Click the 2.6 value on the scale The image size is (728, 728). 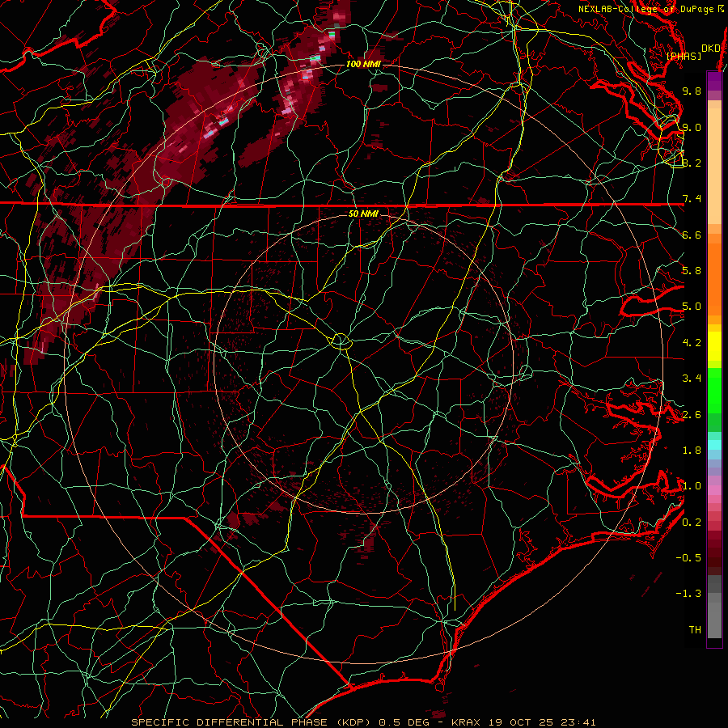coord(692,415)
